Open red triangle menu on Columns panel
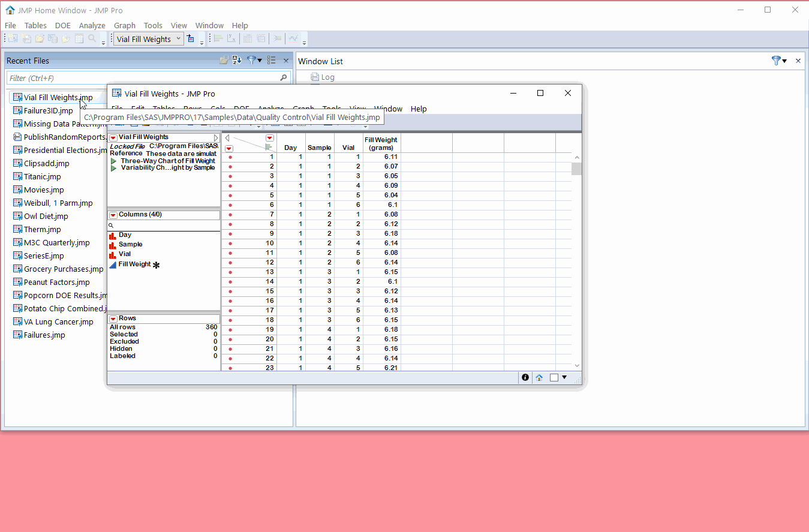This screenshot has width=809, height=532. 112,214
